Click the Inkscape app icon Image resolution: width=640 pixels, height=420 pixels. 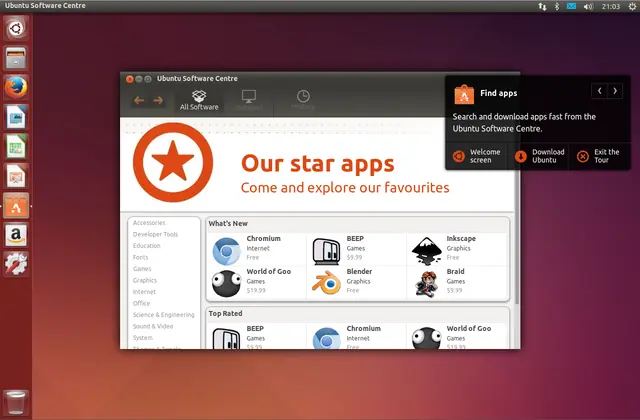[426, 250]
